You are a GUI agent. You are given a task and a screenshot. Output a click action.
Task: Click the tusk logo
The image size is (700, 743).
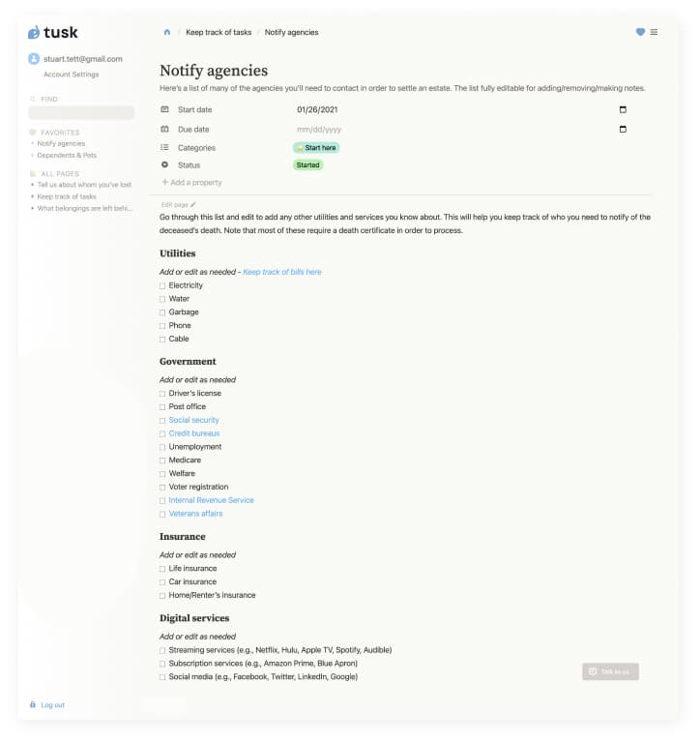[x=54, y=32]
